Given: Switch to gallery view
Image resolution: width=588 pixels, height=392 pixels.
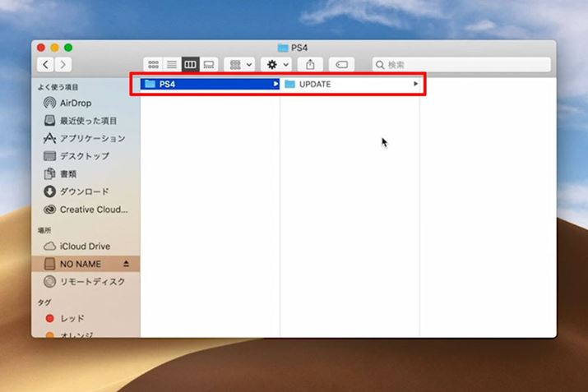Looking at the screenshot, I should (209, 65).
